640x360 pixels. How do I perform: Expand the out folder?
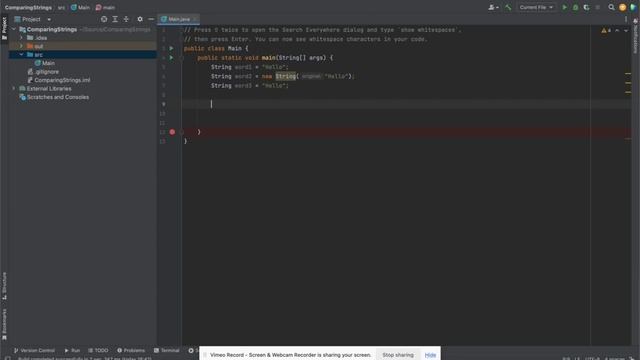coord(21,46)
